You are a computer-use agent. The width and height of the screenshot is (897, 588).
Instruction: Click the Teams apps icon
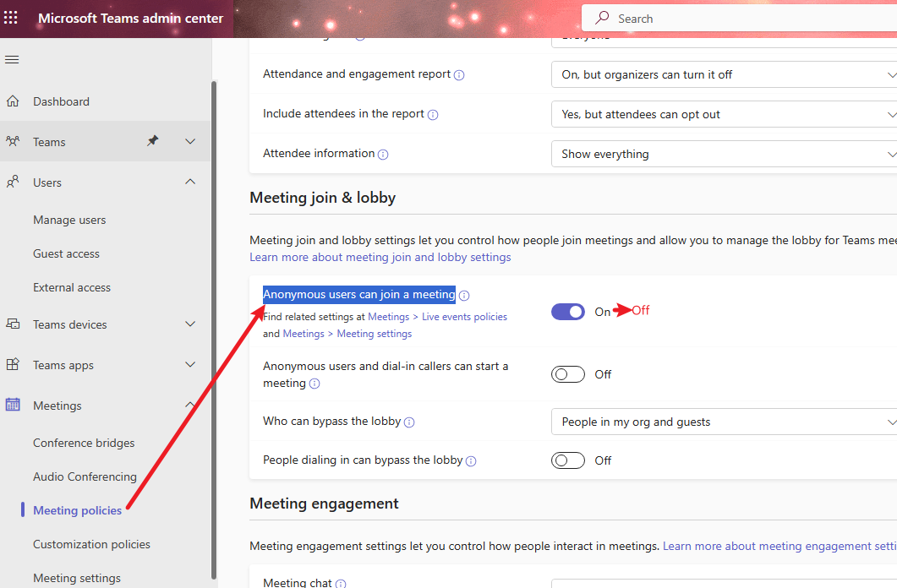[x=13, y=364]
